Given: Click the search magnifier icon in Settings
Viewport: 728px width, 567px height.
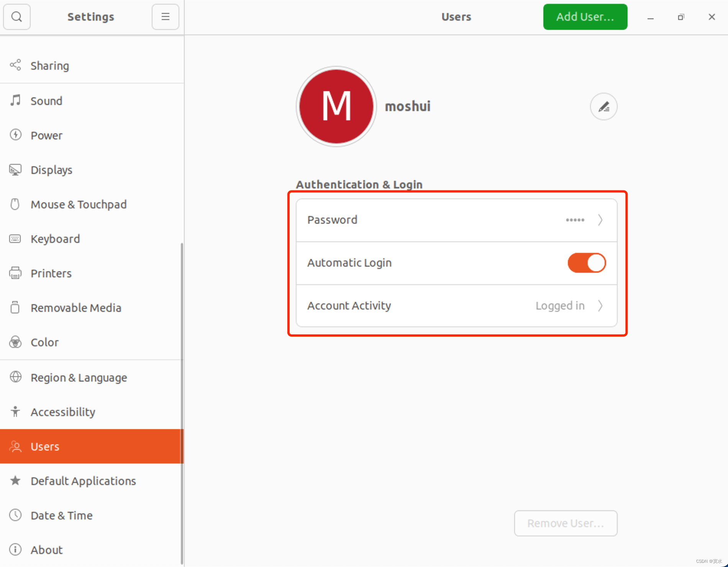Looking at the screenshot, I should click(17, 17).
